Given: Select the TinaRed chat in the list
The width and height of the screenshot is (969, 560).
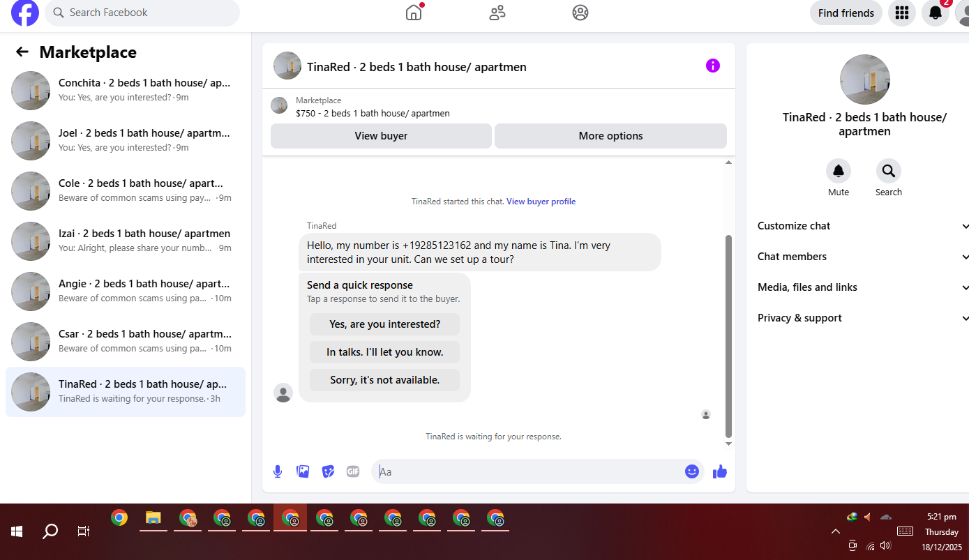Looking at the screenshot, I should 126,392.
